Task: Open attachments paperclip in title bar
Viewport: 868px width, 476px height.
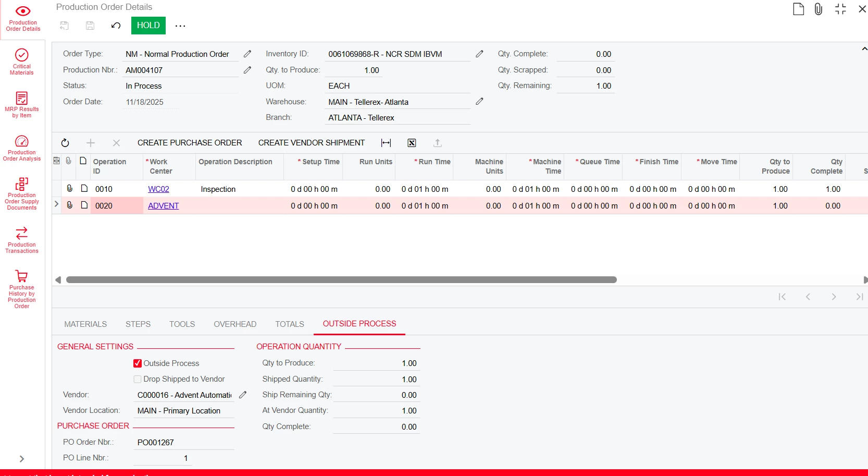Action: 819,9
